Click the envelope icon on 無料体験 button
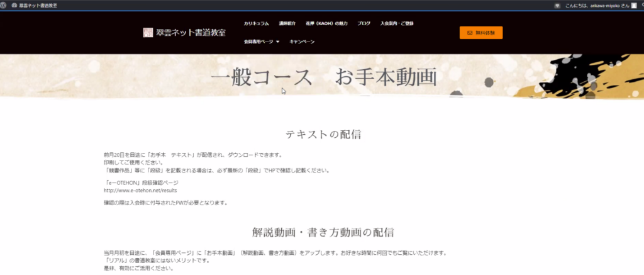 (x=470, y=33)
